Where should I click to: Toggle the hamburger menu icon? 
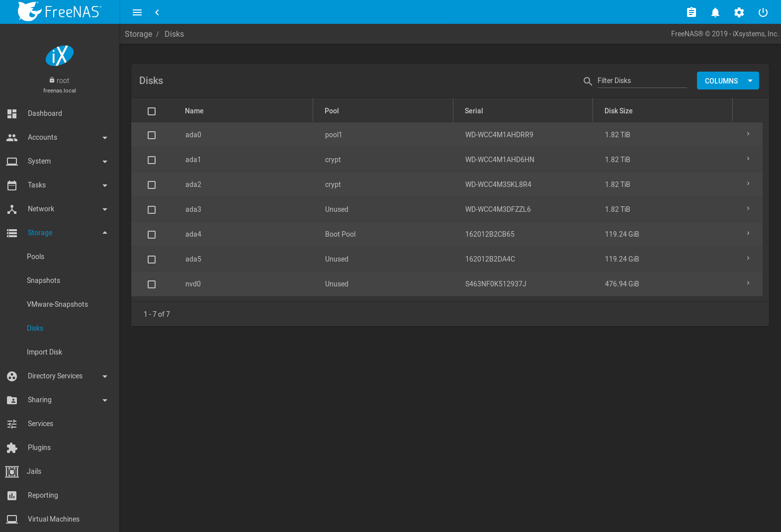[137, 12]
